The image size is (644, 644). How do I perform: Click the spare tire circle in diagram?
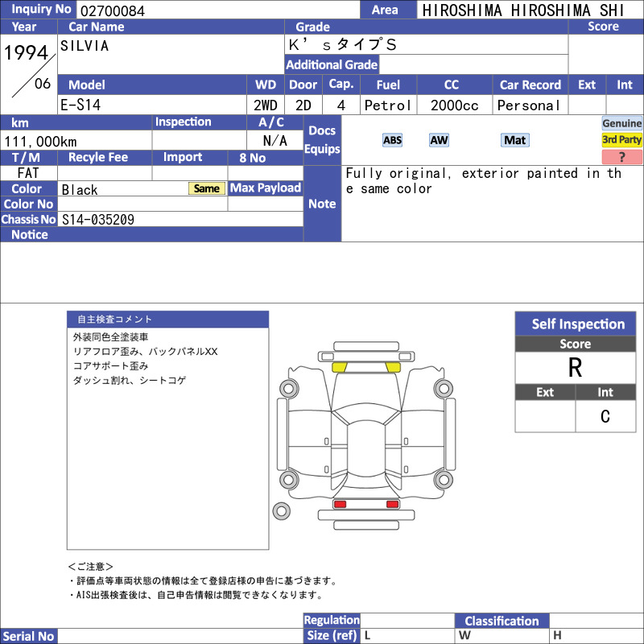pyautogui.click(x=281, y=511)
